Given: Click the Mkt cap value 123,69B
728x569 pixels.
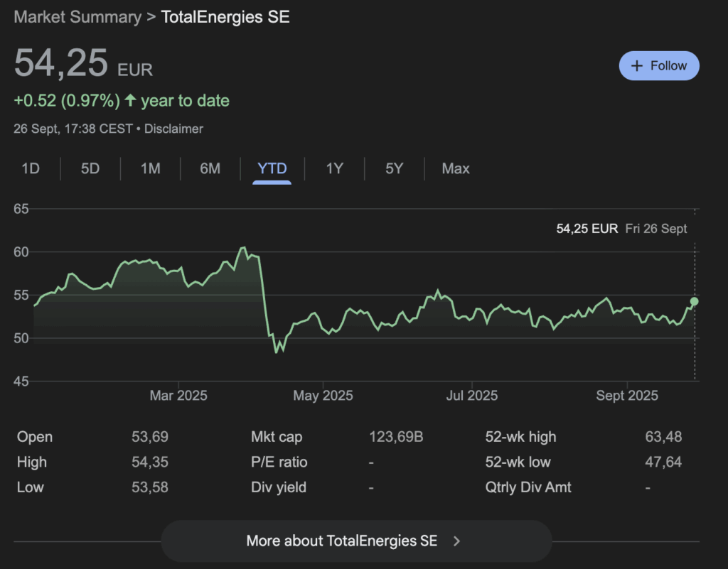Looking at the screenshot, I should [396, 437].
